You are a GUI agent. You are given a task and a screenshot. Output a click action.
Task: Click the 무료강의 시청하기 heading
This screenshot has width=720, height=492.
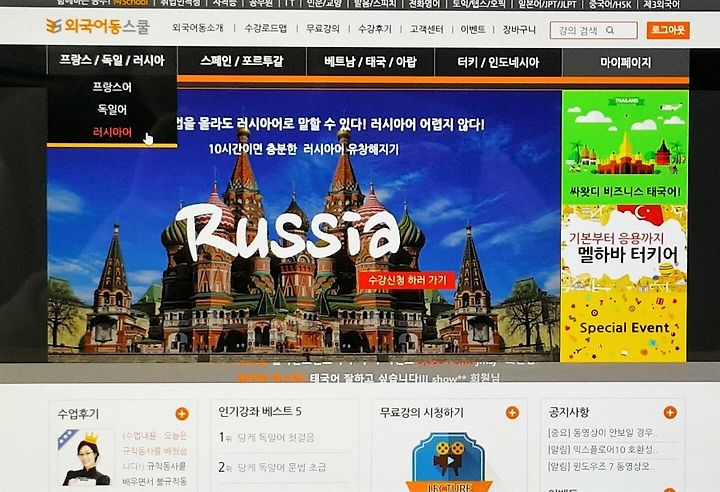click(422, 413)
